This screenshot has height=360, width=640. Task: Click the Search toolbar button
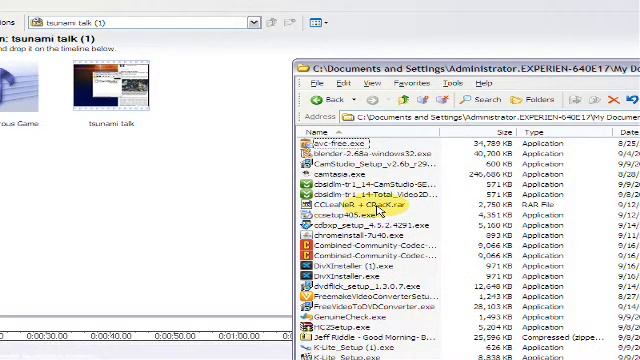coord(480,100)
